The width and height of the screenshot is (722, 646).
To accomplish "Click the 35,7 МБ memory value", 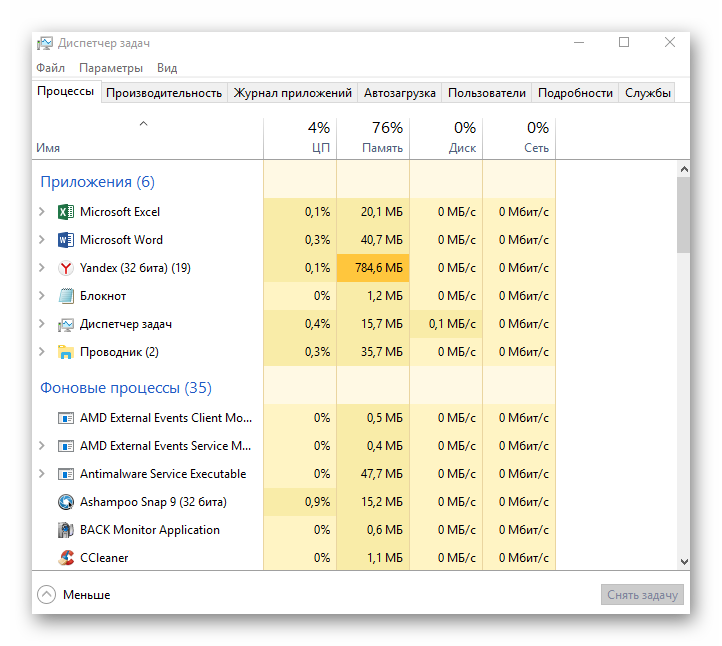I will [x=382, y=352].
